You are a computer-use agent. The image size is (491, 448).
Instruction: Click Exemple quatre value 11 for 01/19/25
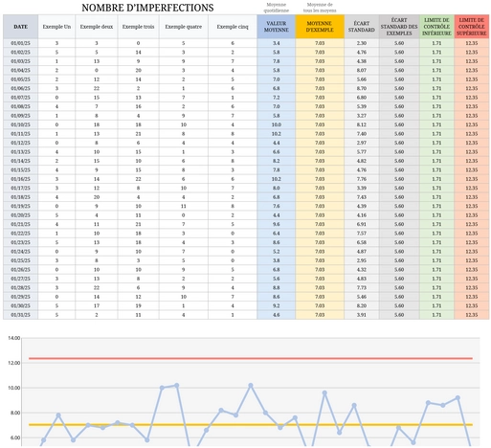point(184,206)
